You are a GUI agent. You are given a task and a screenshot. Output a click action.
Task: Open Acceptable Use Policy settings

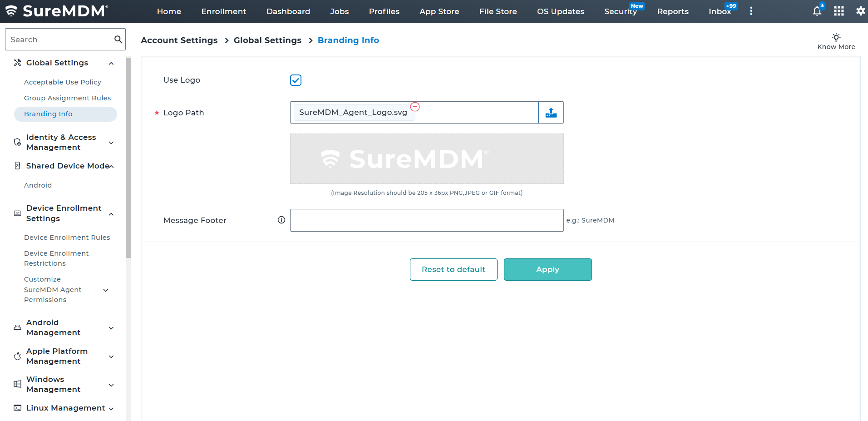click(x=63, y=82)
